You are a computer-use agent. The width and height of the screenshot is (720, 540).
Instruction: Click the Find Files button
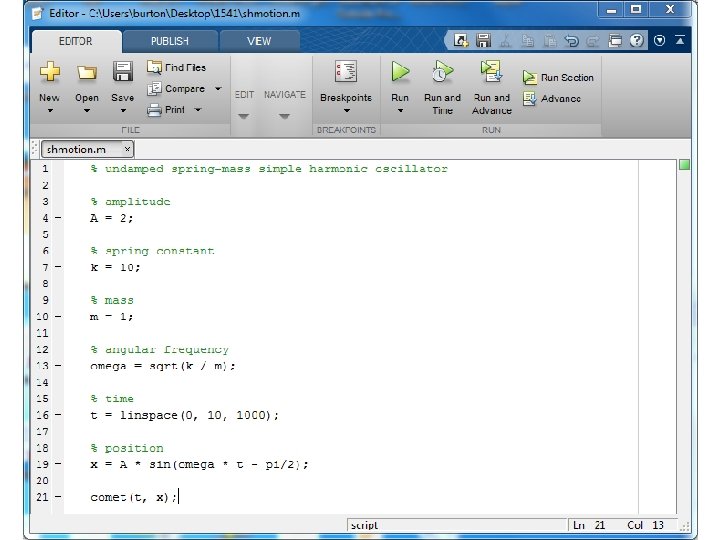[176, 68]
